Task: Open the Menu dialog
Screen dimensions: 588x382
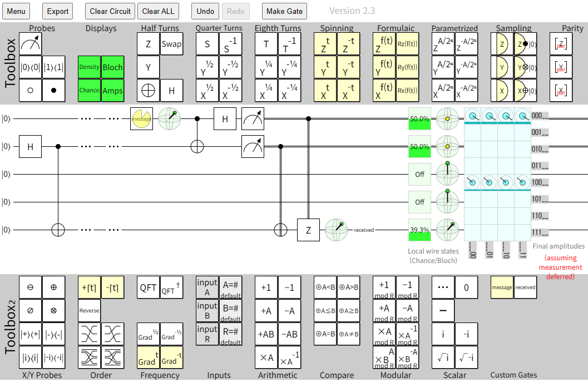Action: pyautogui.click(x=16, y=11)
